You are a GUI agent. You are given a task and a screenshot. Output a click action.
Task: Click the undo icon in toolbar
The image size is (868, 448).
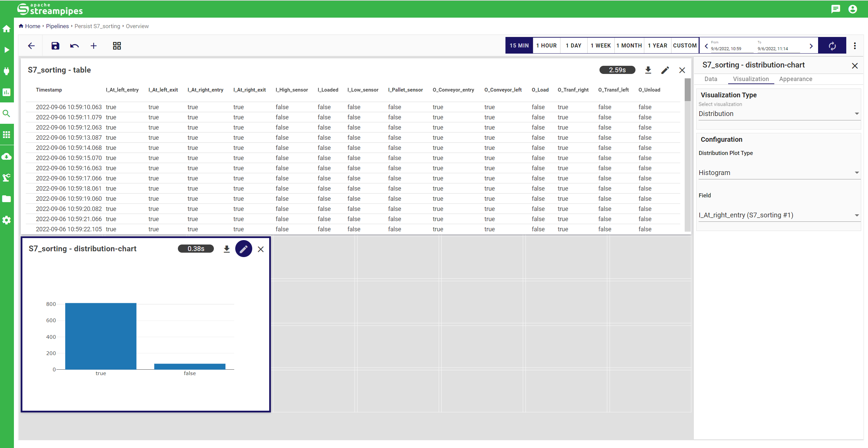pos(74,46)
